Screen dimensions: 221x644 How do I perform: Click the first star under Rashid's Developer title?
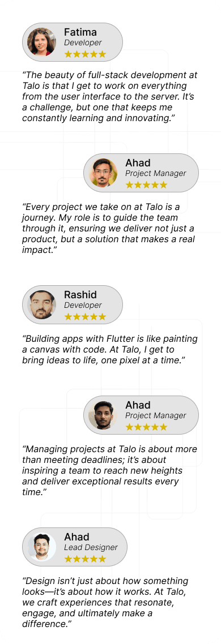tap(69, 317)
